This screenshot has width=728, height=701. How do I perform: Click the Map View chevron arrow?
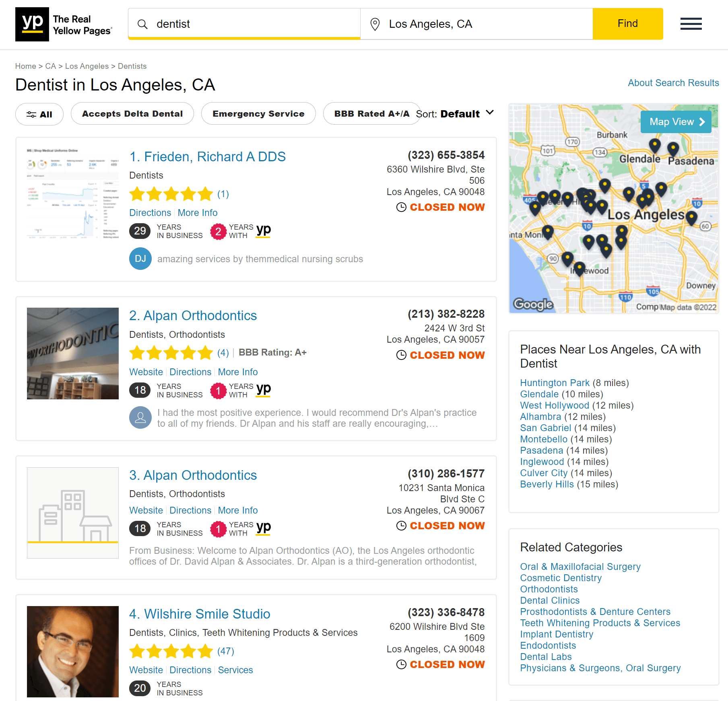[703, 121]
